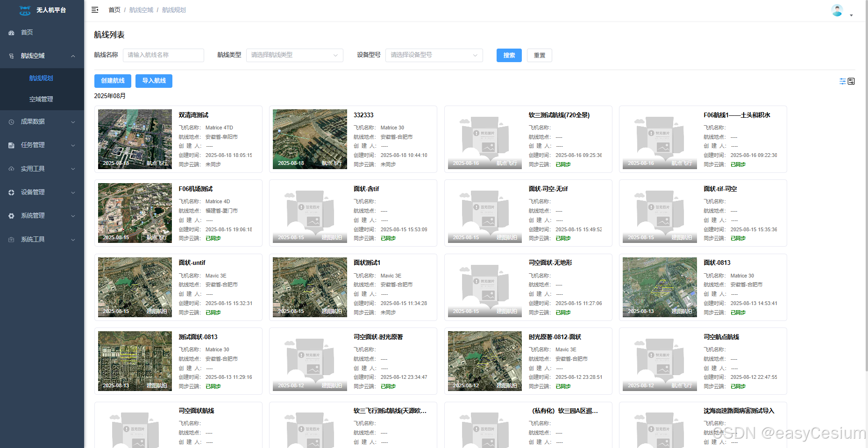868x448 pixels.
Task: Click the 系统工具 sidebar icon
Action: [x=11, y=240]
